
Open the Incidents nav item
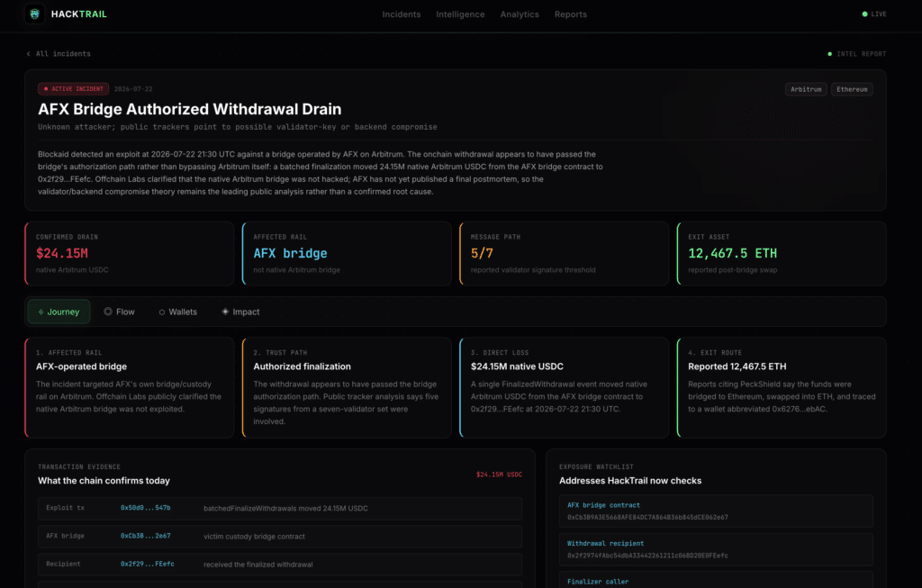401,14
